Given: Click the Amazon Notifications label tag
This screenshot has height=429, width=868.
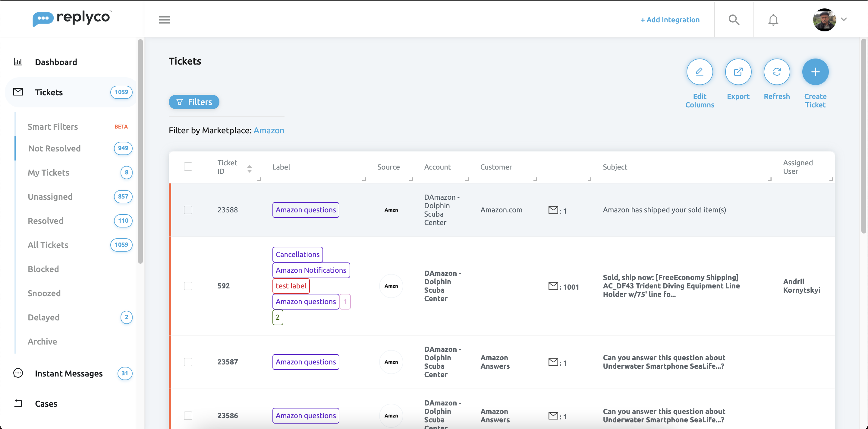Looking at the screenshot, I should (x=311, y=270).
